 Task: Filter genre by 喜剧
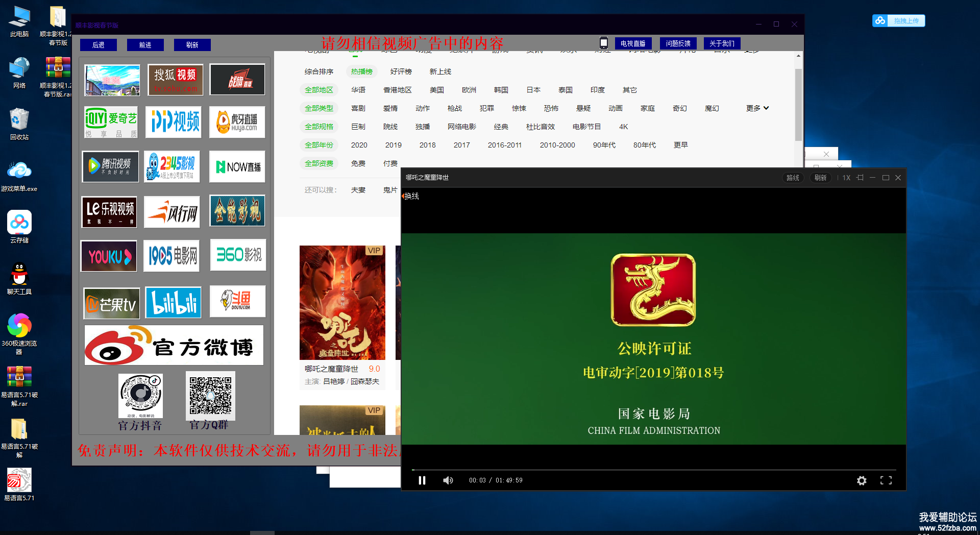click(358, 108)
